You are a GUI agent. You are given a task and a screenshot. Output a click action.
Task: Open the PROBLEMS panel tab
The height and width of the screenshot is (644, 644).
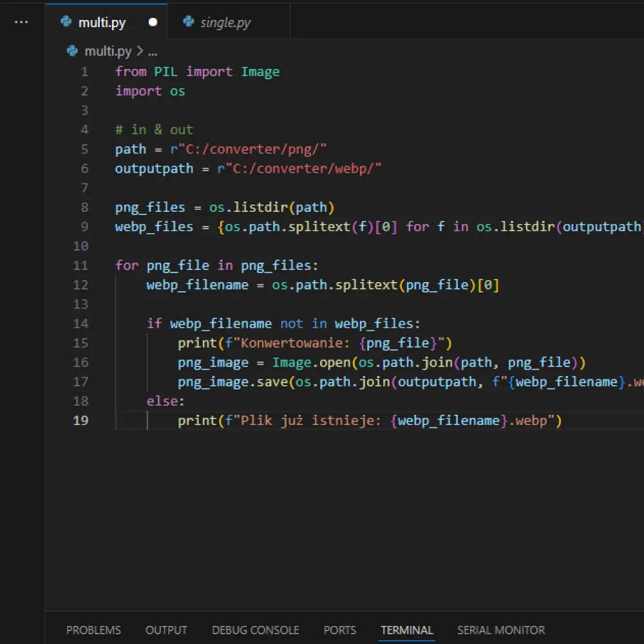93,630
